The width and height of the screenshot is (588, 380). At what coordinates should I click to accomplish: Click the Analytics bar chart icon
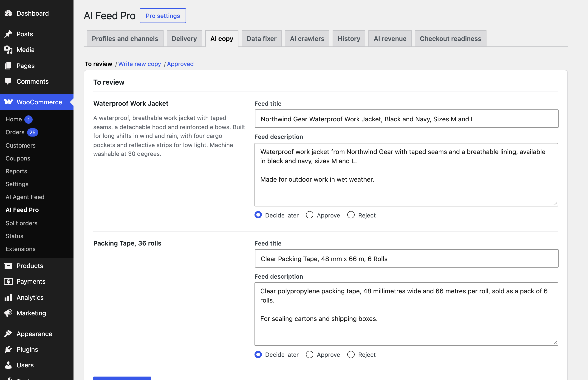[x=8, y=297]
